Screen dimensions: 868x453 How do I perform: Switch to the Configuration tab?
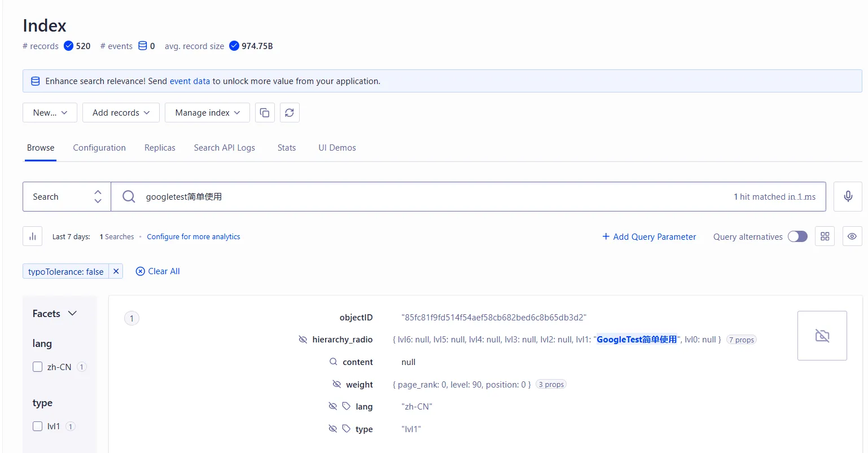[x=99, y=148]
